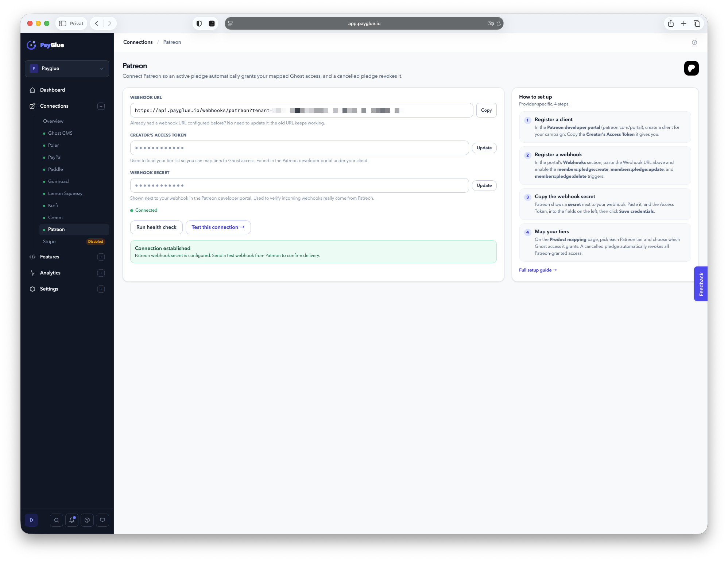
Task: Update the Webhook Secret
Action: (x=484, y=185)
